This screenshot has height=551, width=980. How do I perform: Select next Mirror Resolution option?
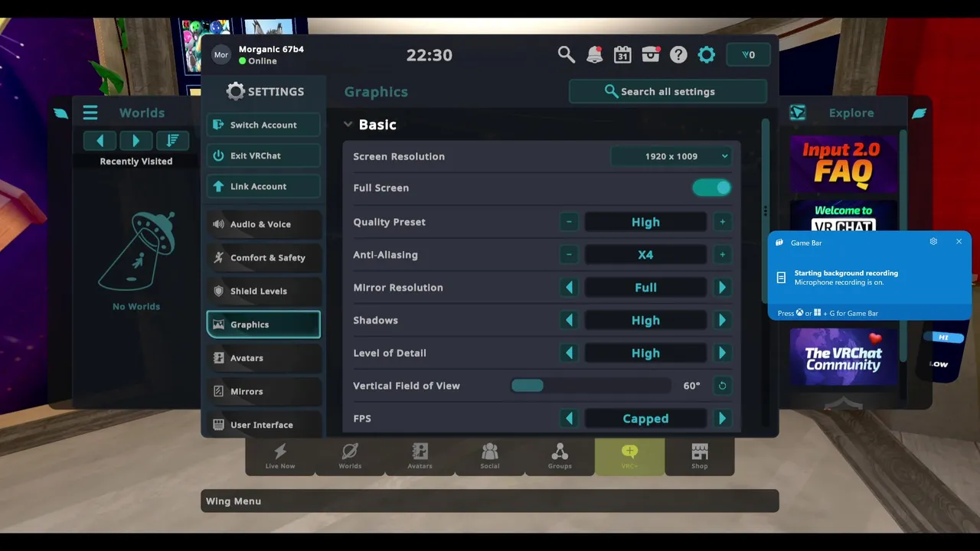pyautogui.click(x=722, y=288)
